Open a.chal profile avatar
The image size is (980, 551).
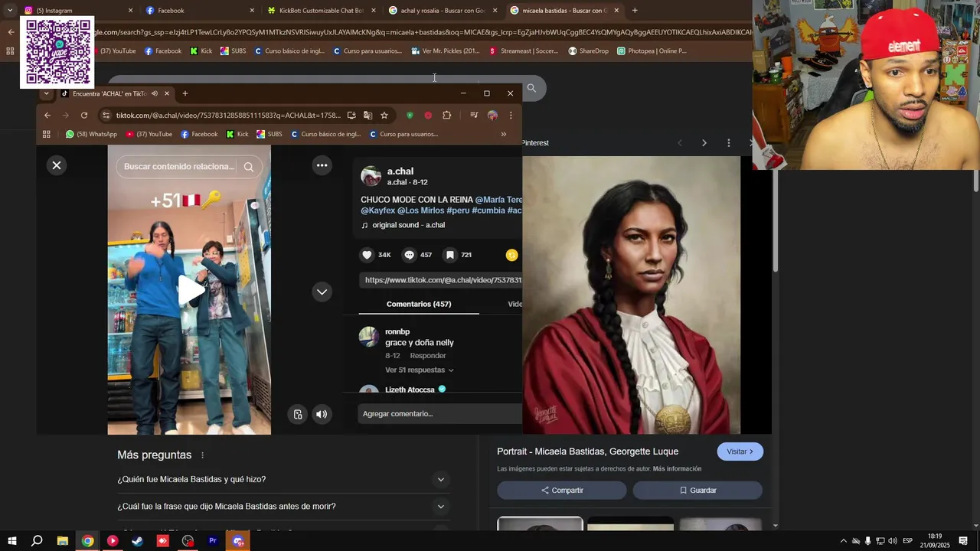pyautogui.click(x=371, y=176)
